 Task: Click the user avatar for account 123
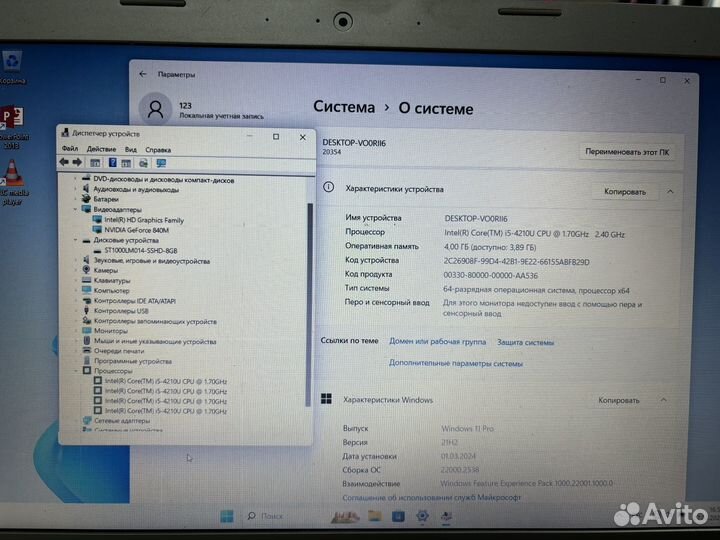(x=155, y=109)
